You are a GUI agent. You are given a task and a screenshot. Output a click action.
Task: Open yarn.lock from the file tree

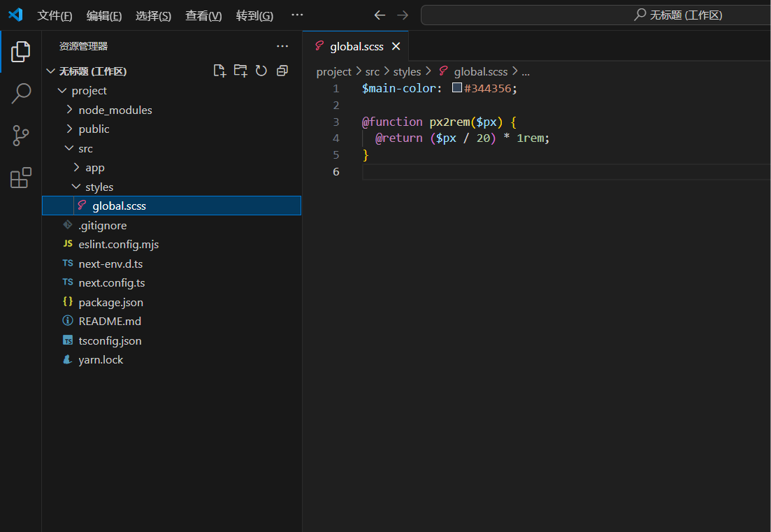(x=172, y=359)
